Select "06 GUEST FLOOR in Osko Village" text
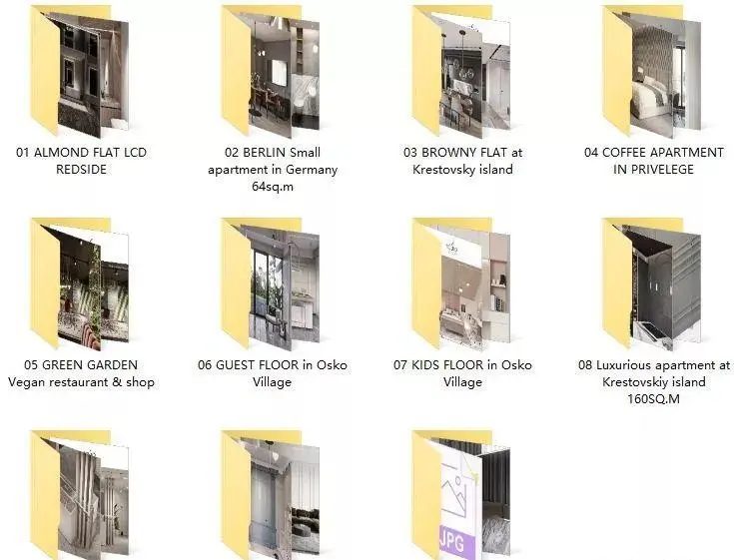The image size is (734, 560). (x=272, y=373)
